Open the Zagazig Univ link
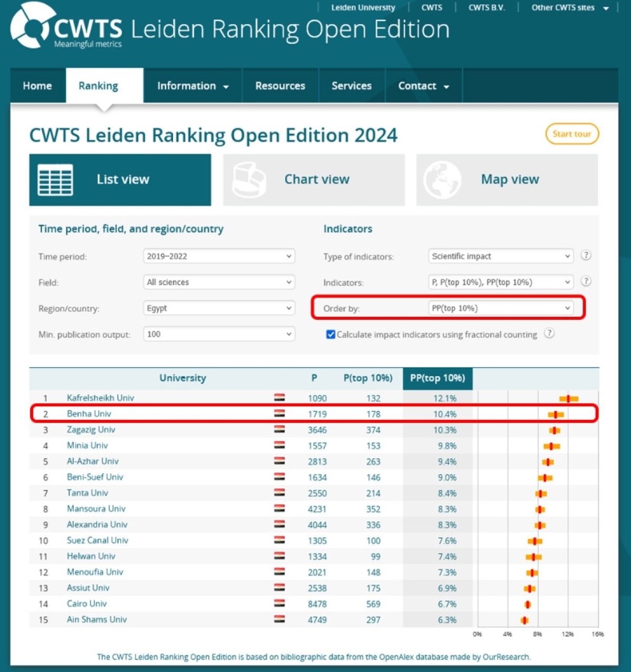 [x=91, y=429]
